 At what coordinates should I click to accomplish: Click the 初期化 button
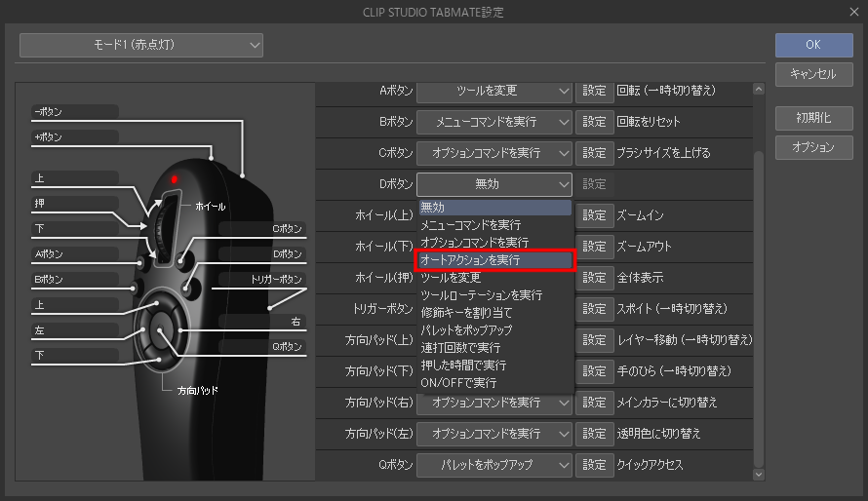tap(813, 118)
